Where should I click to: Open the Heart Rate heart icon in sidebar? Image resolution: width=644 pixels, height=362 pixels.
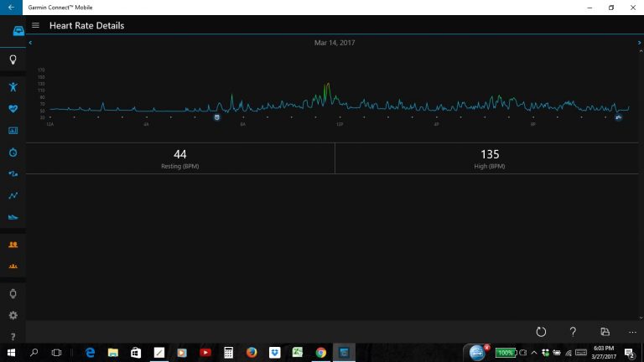pos(13,108)
